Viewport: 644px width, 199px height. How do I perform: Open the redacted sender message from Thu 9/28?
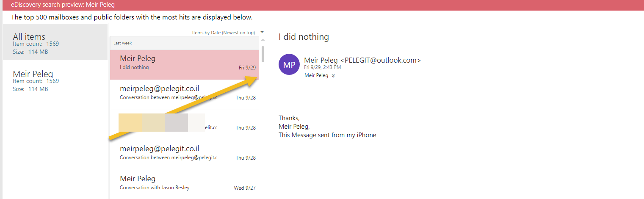[185, 125]
